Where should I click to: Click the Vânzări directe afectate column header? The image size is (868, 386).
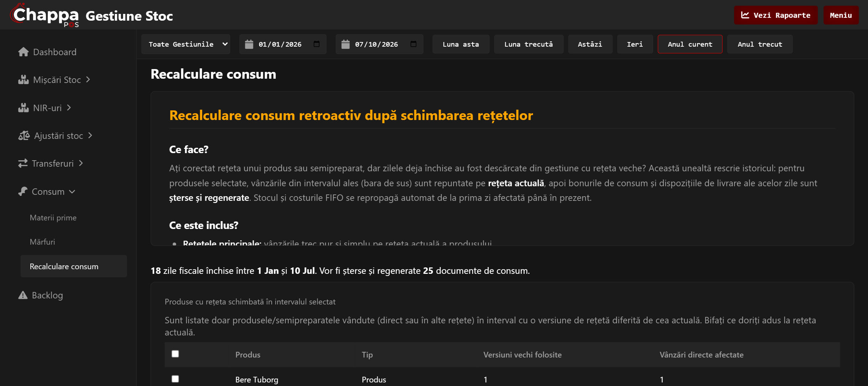pos(701,355)
